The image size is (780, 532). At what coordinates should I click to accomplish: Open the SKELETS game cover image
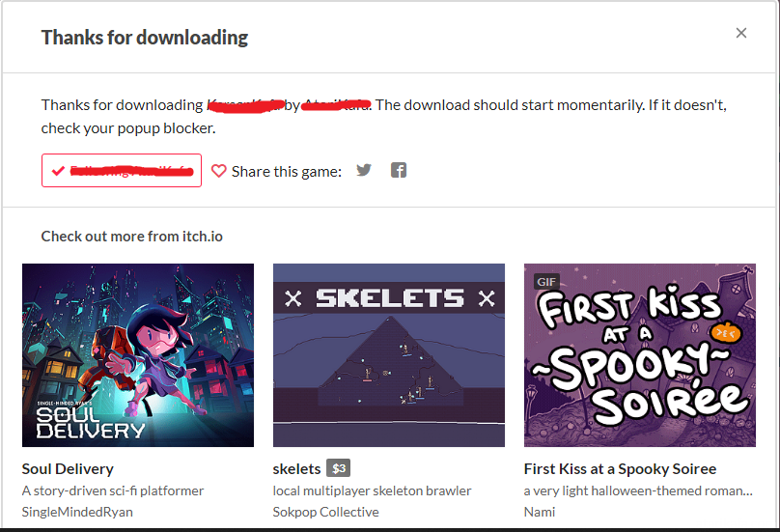click(389, 355)
